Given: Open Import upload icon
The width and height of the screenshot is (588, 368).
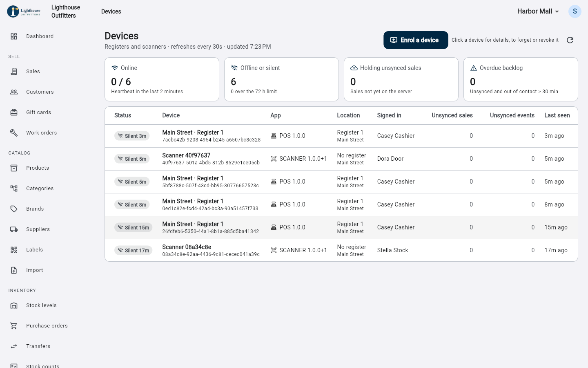Looking at the screenshot, I should pyautogui.click(x=14, y=270).
